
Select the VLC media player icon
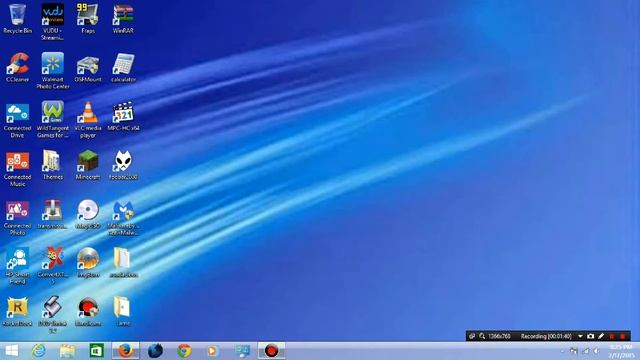[x=88, y=120]
